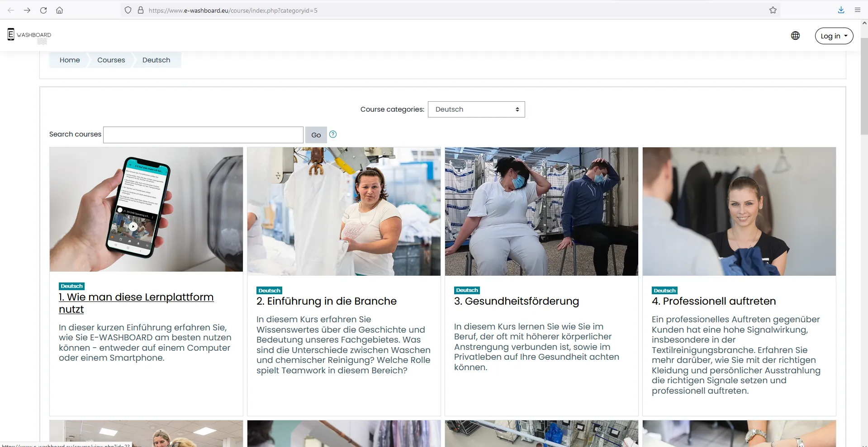Bookmark this page with the star icon
Viewport: 868px width, 447px height.
pos(773,10)
